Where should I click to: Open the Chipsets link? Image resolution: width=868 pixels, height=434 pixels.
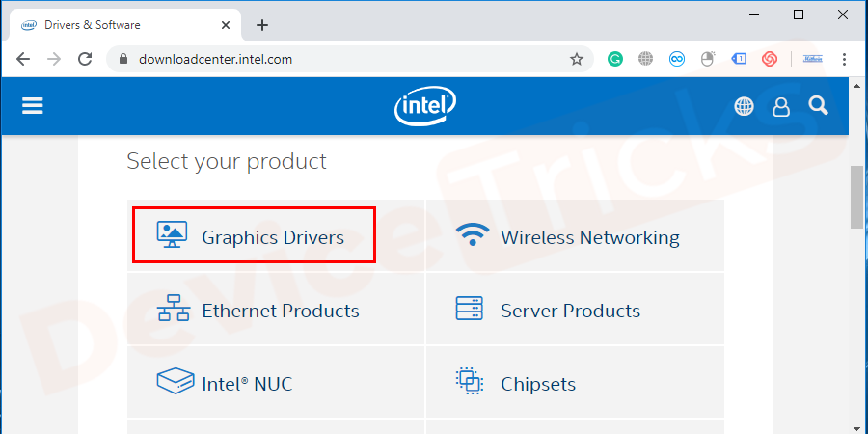538,384
